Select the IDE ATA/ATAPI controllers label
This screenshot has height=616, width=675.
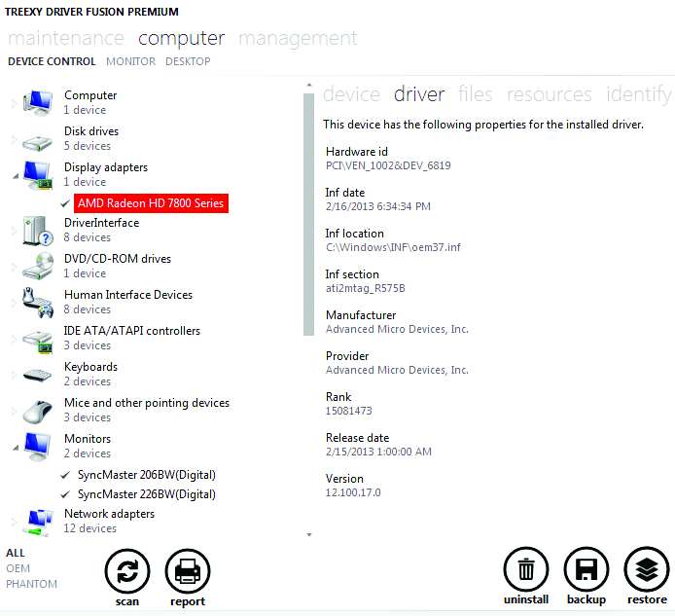coord(132,331)
